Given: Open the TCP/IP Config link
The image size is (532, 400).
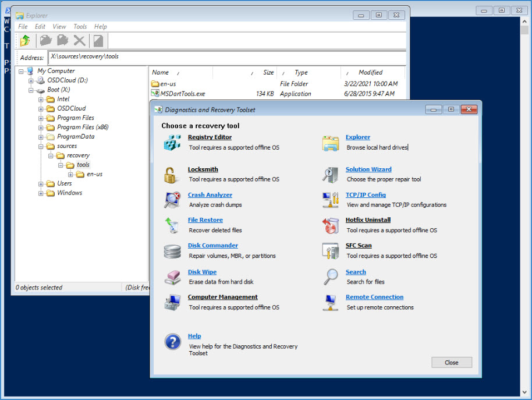Looking at the screenshot, I should pyautogui.click(x=366, y=194).
